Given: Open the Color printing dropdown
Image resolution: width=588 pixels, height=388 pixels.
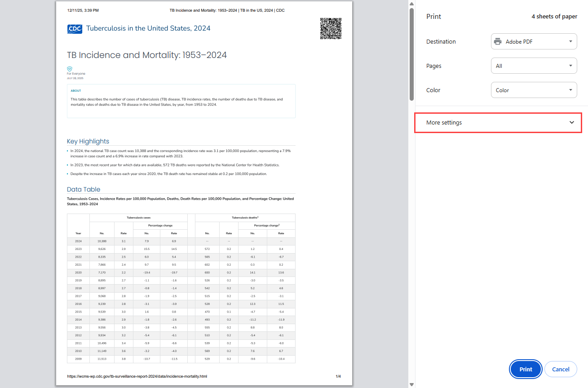Looking at the screenshot, I should (x=534, y=90).
